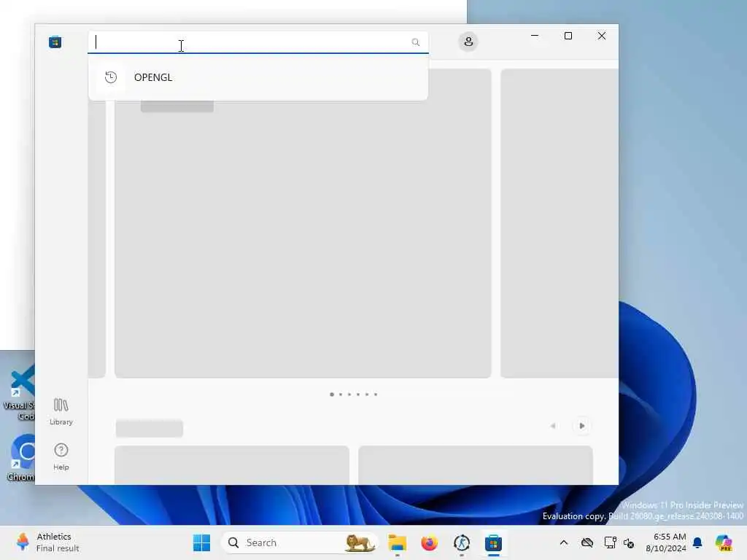Select the OPENGL recent search suggestion
This screenshot has height=560, width=747.
pos(258,77)
